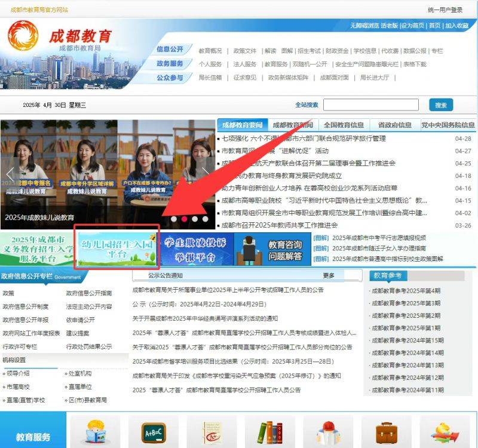Image resolution: width=478 pixels, height=448 pixels.
Task: Click the 全站搜索 input field
Action: click(x=370, y=105)
